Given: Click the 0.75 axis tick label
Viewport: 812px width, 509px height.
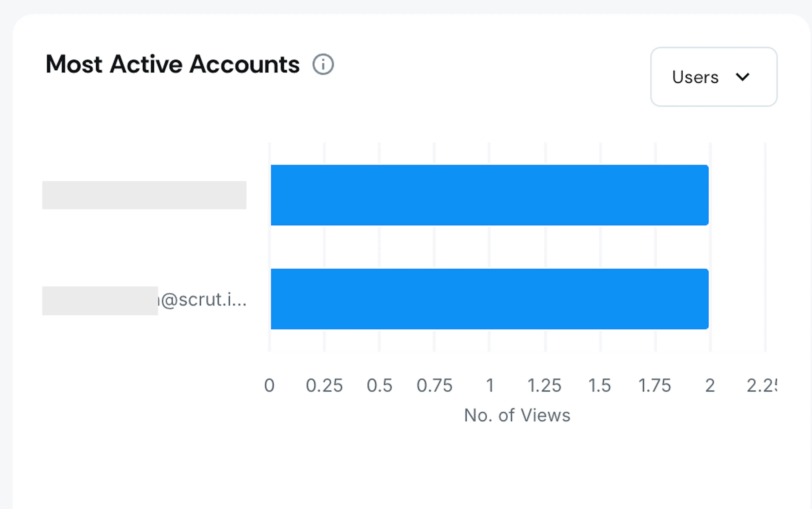Looking at the screenshot, I should (435, 386).
